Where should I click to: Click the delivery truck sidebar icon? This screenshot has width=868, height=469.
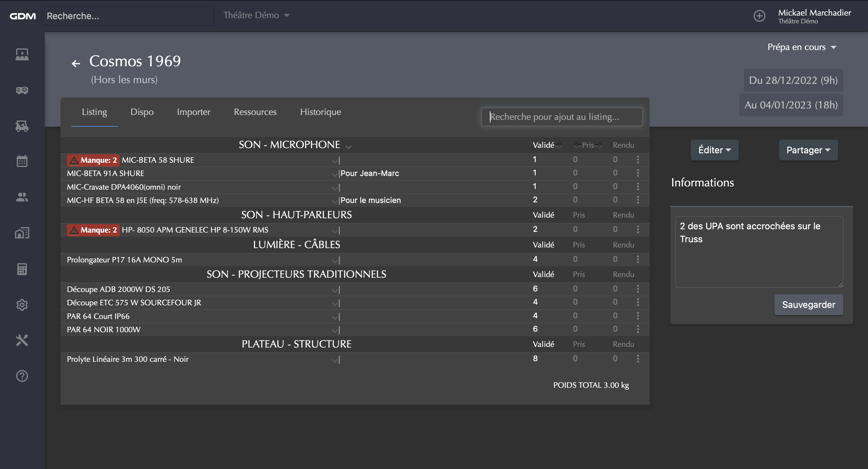tap(22, 126)
